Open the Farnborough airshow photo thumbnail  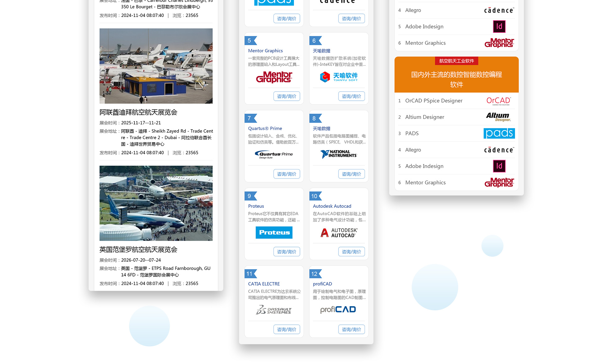156,203
